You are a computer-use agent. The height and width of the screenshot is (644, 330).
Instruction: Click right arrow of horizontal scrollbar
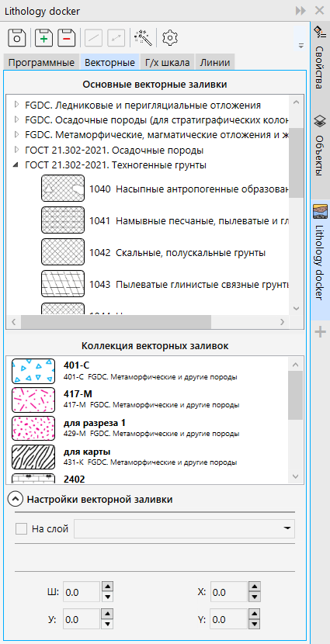pos(282,321)
